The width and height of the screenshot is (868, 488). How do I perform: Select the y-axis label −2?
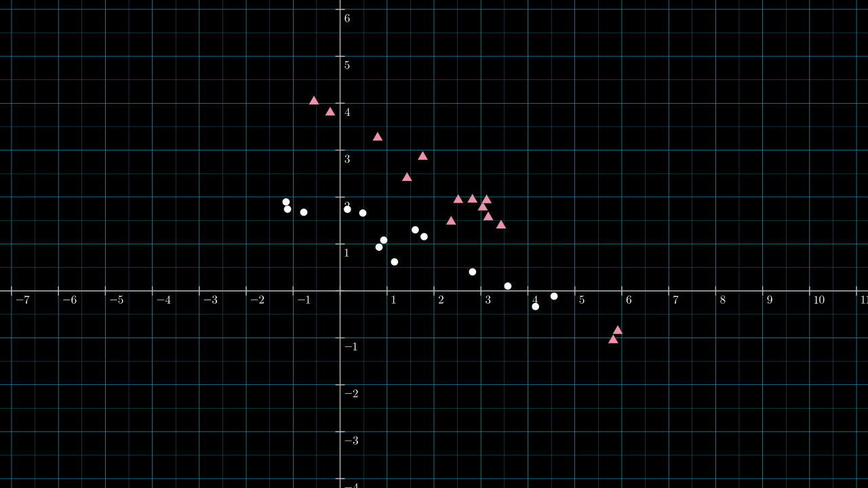tap(351, 394)
